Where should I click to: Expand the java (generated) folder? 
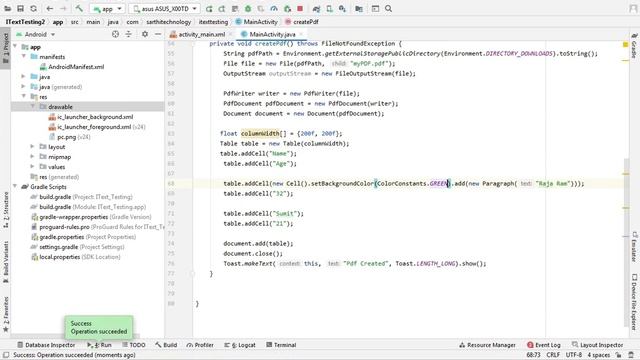(24, 87)
